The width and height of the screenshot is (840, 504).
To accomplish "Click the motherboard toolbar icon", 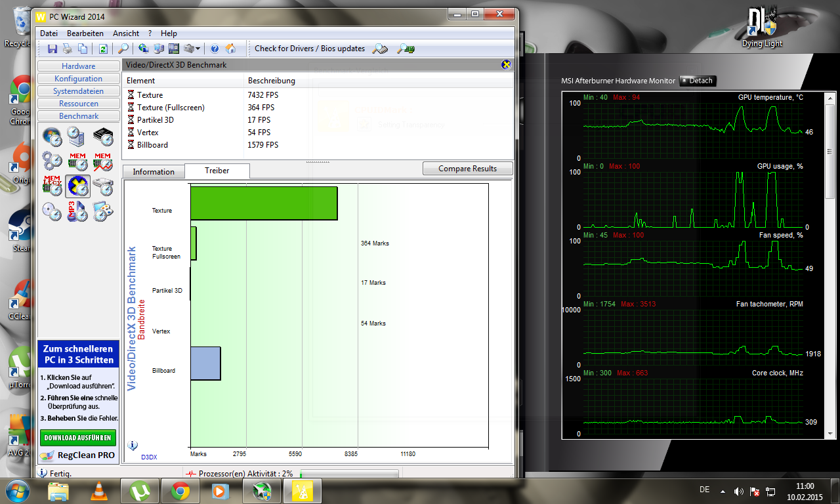I will (174, 49).
